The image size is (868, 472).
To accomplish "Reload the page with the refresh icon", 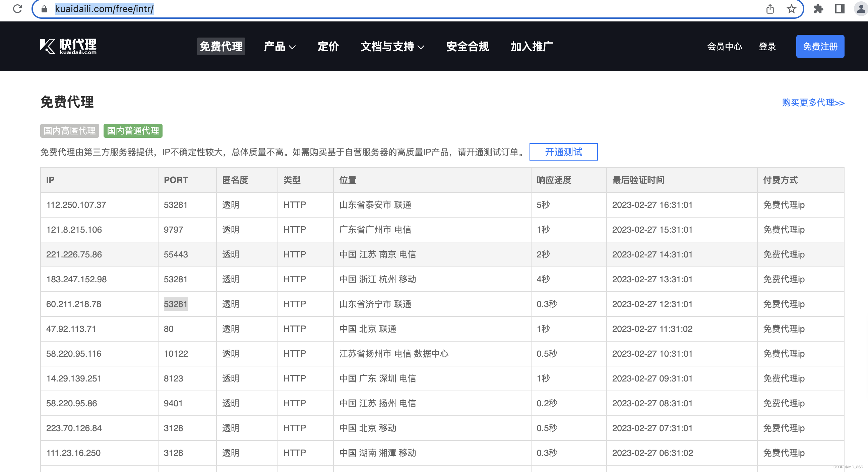I will pos(17,8).
